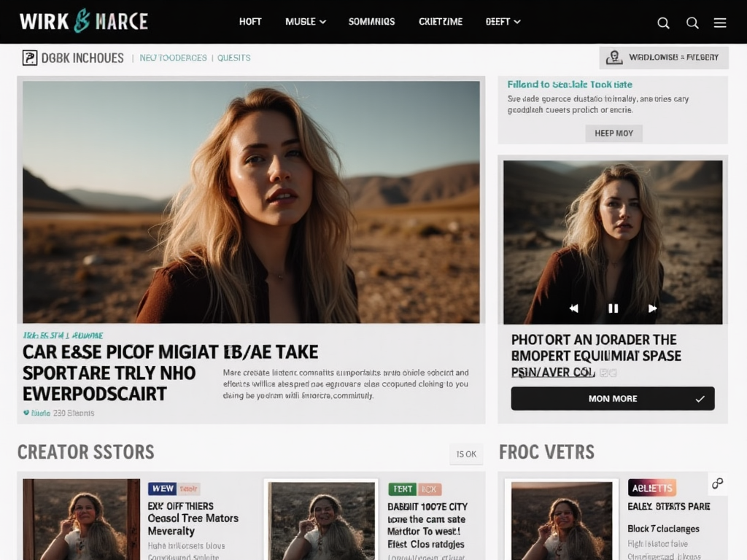The image size is (747, 560).
Task: Skip to next video in sidebar player
Action: (x=652, y=308)
